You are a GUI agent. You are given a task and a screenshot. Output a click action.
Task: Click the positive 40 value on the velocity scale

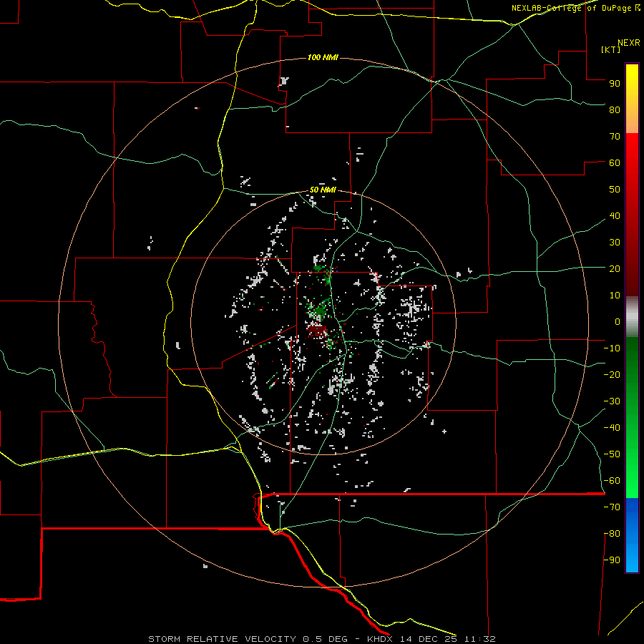coord(615,215)
